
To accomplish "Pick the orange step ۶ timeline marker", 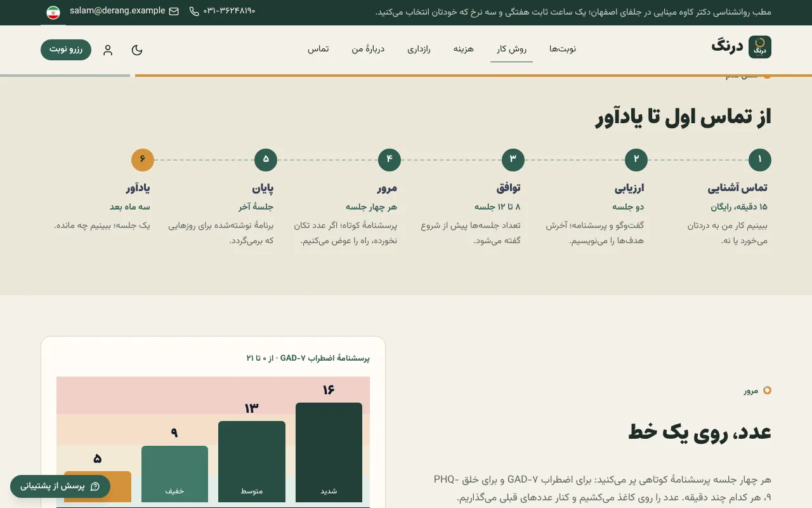I will coord(143,160).
